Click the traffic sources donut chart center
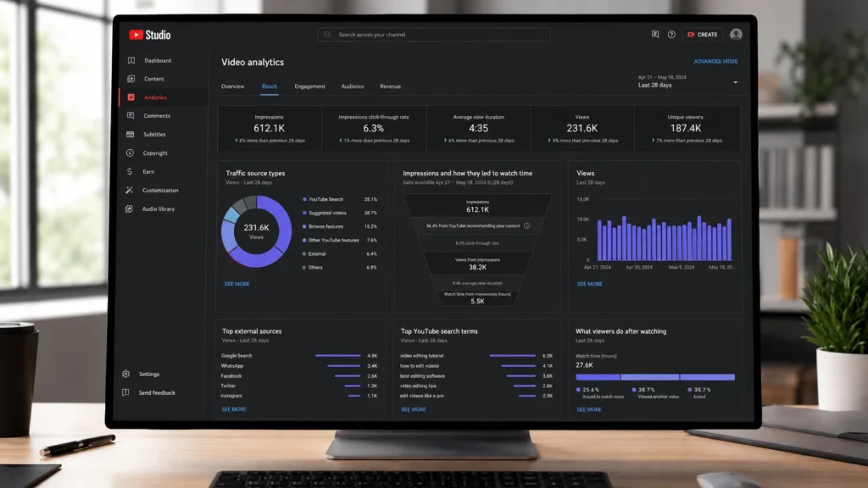This screenshot has width=868, height=488. pyautogui.click(x=256, y=231)
